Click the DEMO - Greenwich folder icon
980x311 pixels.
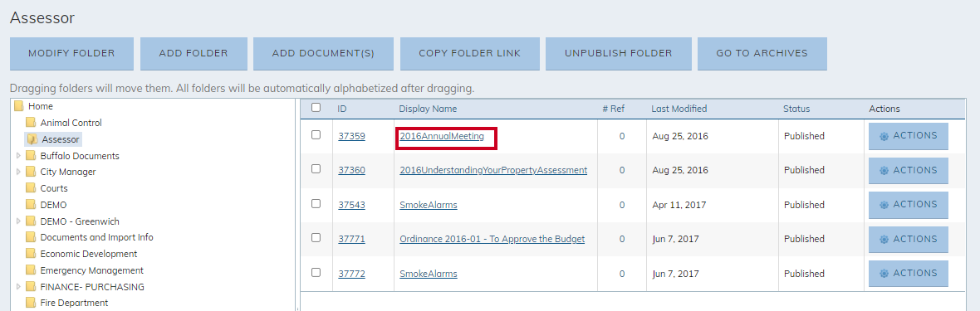coord(31,221)
